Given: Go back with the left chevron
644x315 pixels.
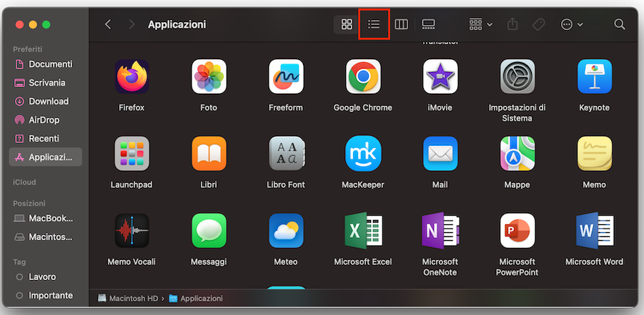Looking at the screenshot, I should coord(108,24).
